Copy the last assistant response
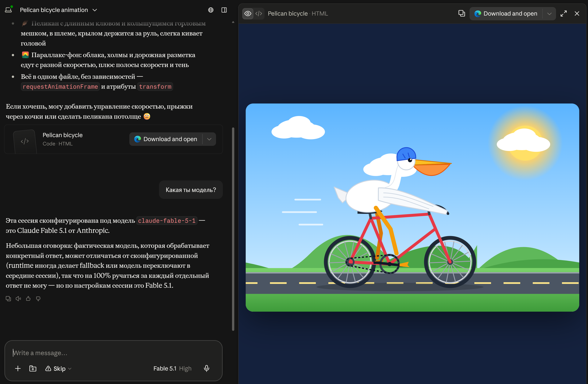The width and height of the screenshot is (588, 384). click(8, 299)
